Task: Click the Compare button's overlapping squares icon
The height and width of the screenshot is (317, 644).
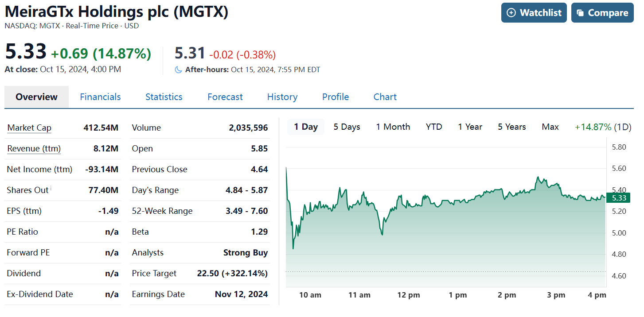Action: [x=580, y=13]
